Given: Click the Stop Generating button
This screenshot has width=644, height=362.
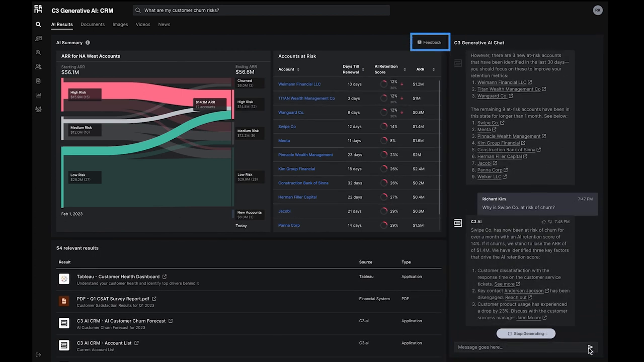Looking at the screenshot, I should pos(526,333).
